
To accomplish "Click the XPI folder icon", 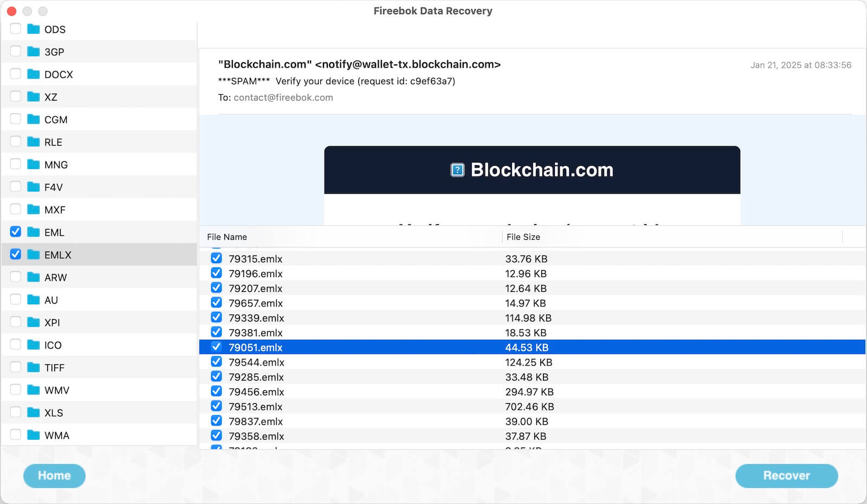I will (34, 322).
